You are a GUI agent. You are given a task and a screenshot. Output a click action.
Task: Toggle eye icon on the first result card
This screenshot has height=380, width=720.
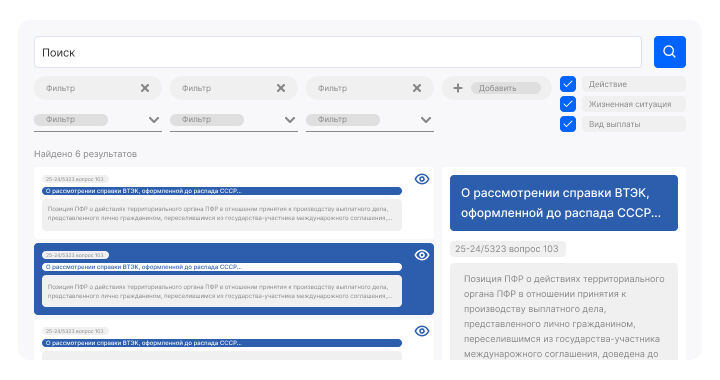pos(422,179)
